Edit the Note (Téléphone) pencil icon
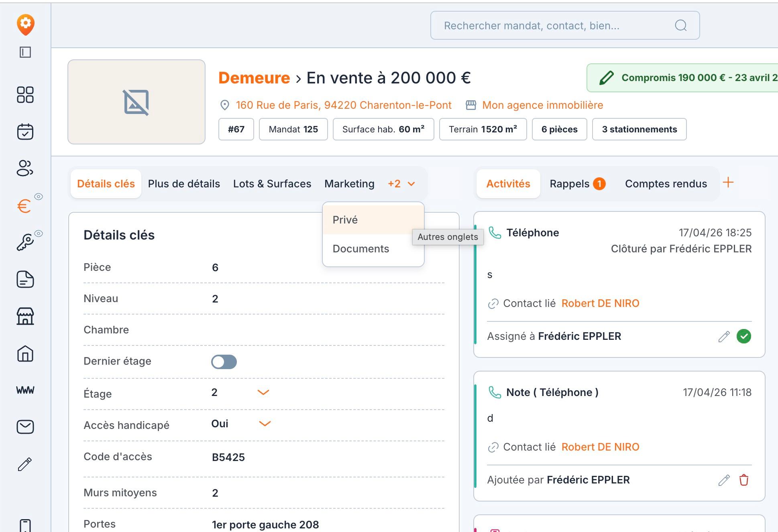The height and width of the screenshot is (532, 778). 724,480
